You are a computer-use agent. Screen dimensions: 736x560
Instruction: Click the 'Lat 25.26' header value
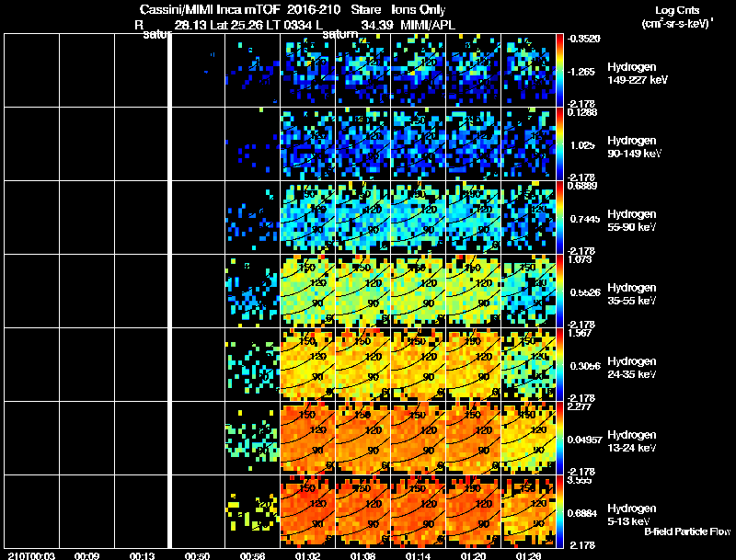[236, 25]
